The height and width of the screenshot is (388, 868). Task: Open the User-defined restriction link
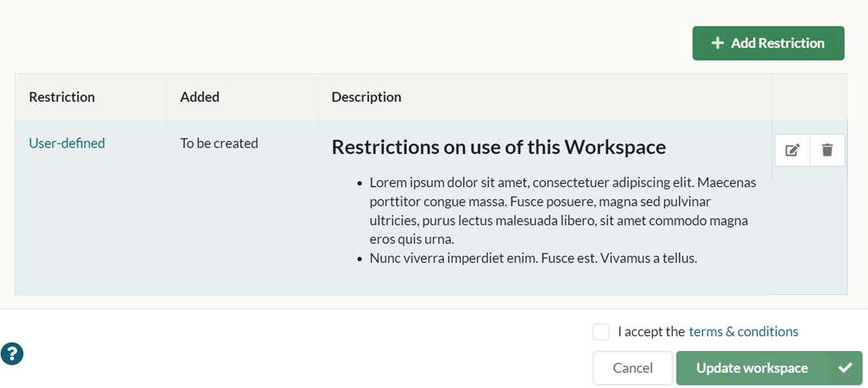pyautogui.click(x=67, y=143)
